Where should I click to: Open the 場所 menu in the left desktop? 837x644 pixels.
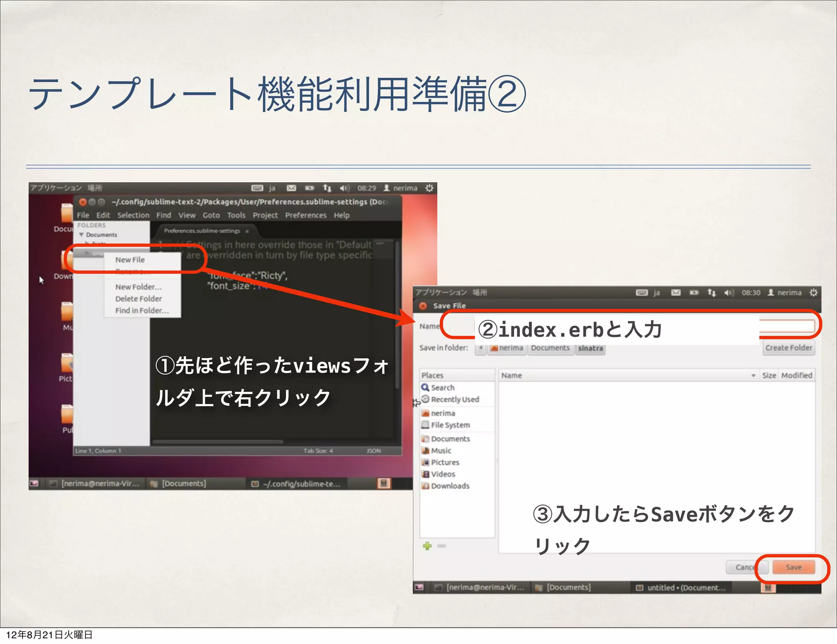pyautogui.click(x=95, y=188)
